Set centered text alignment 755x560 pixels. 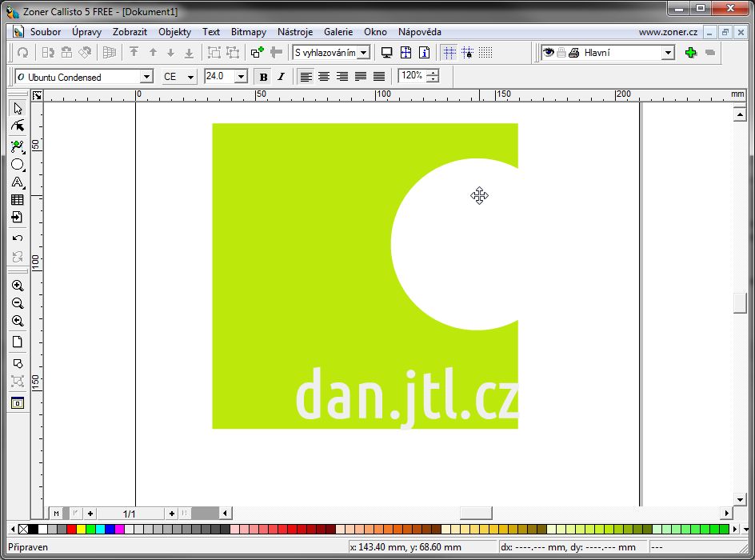tap(324, 77)
